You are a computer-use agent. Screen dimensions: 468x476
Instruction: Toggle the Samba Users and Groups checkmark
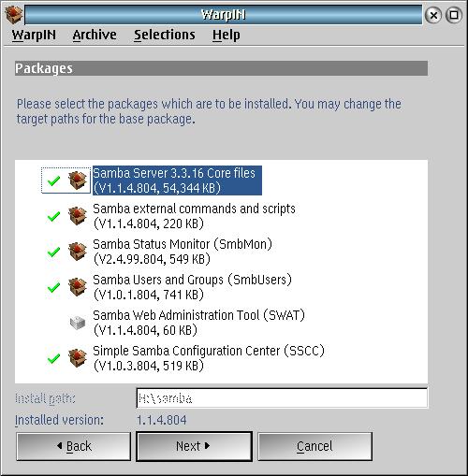click(x=53, y=287)
